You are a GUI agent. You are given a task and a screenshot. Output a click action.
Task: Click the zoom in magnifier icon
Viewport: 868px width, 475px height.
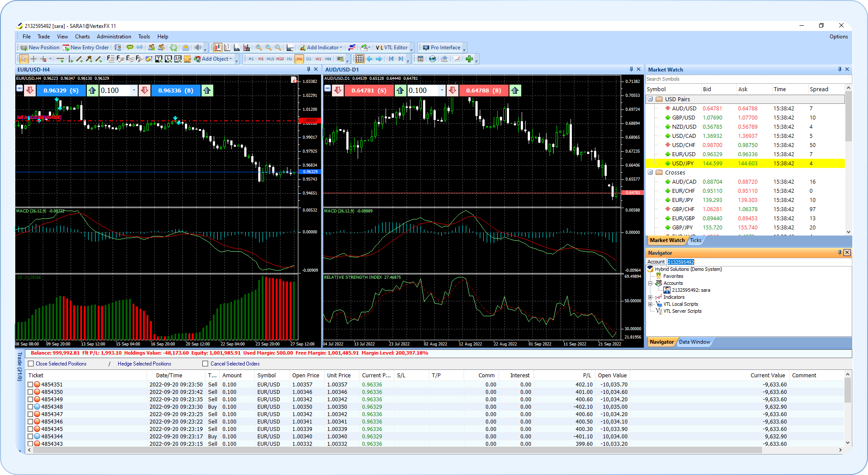pos(259,48)
